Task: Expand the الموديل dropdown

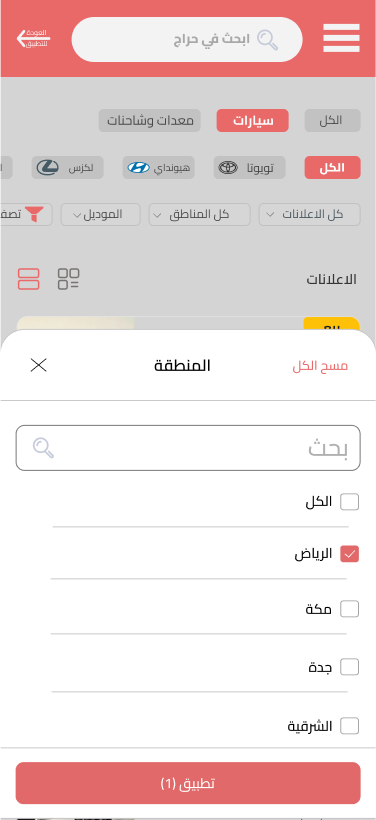Action: pos(100,214)
